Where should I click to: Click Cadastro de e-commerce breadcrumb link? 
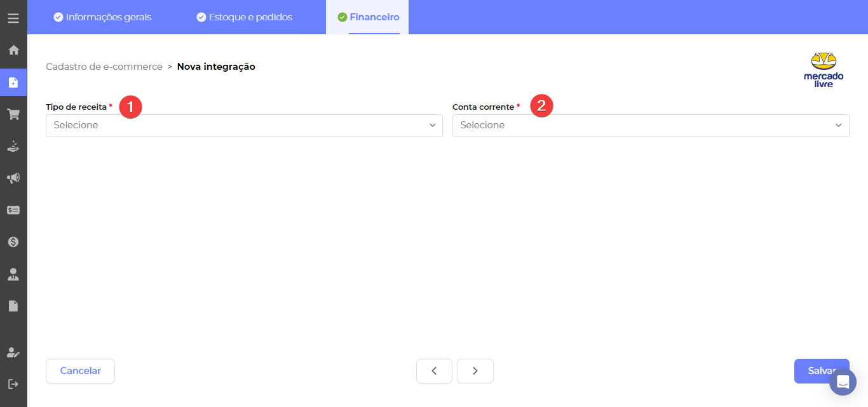pos(104,67)
